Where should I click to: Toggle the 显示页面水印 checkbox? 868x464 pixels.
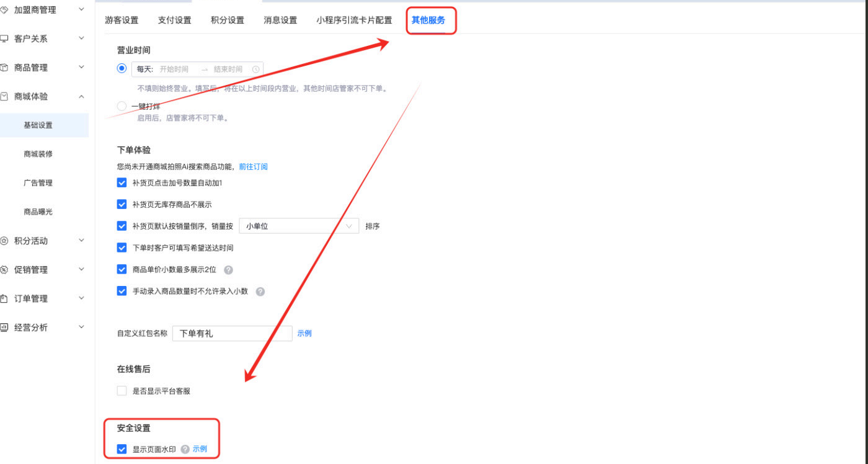[122, 449]
